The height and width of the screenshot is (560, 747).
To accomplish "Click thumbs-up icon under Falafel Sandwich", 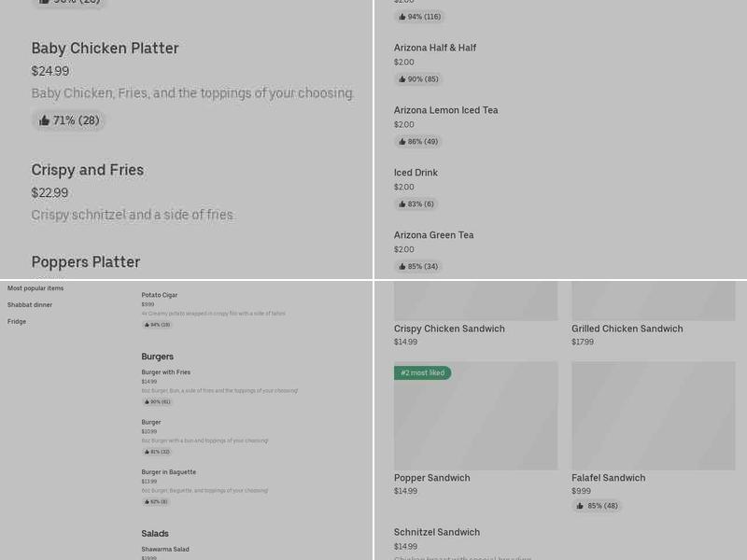I will pos(580,506).
